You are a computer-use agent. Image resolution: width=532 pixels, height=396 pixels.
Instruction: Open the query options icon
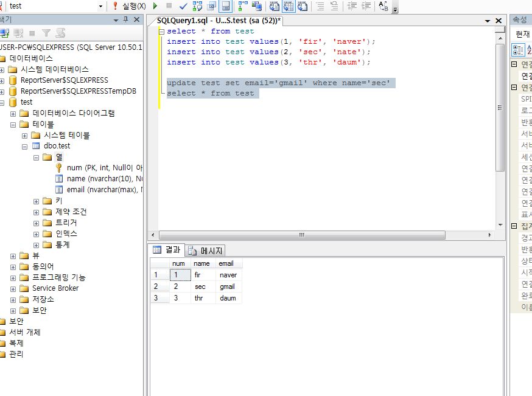[212, 5]
